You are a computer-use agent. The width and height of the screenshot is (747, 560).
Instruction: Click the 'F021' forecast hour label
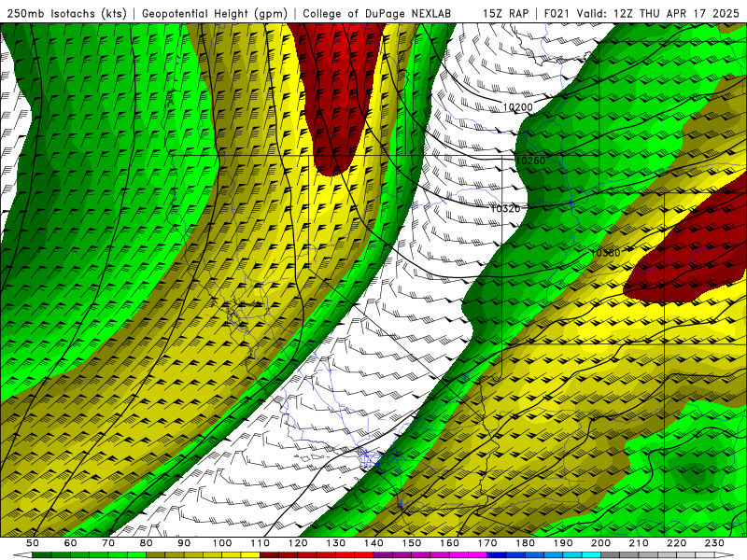(557, 13)
